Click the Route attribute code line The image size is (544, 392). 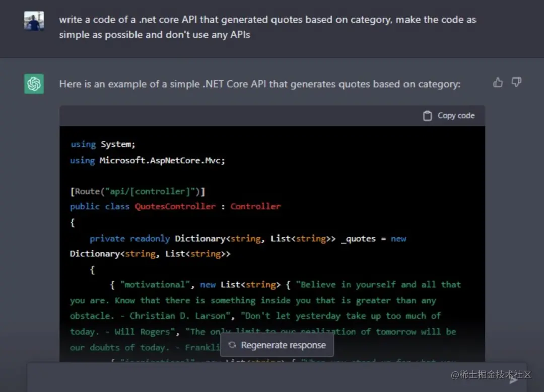click(138, 191)
